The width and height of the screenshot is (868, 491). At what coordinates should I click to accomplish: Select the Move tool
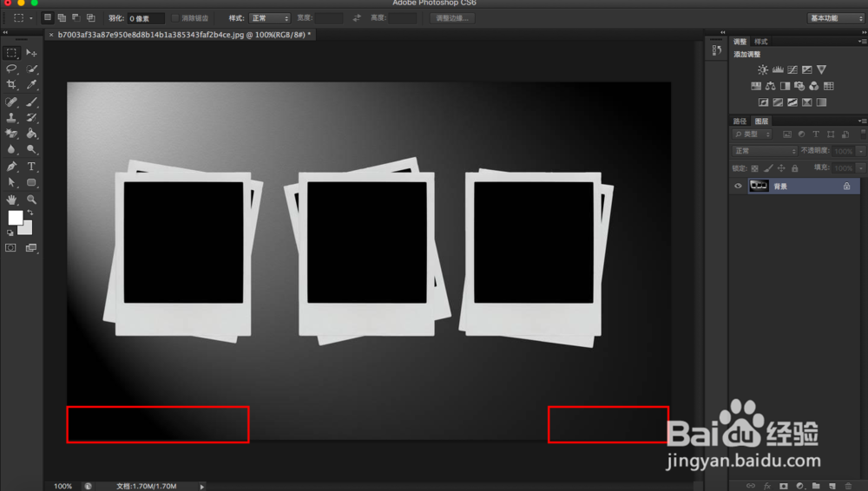[x=31, y=53]
